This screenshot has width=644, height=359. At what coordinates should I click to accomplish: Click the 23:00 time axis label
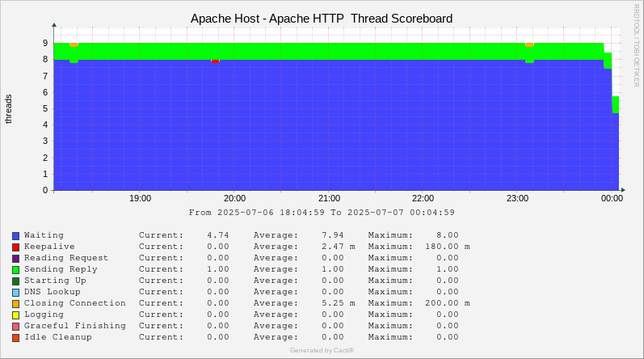(x=517, y=198)
